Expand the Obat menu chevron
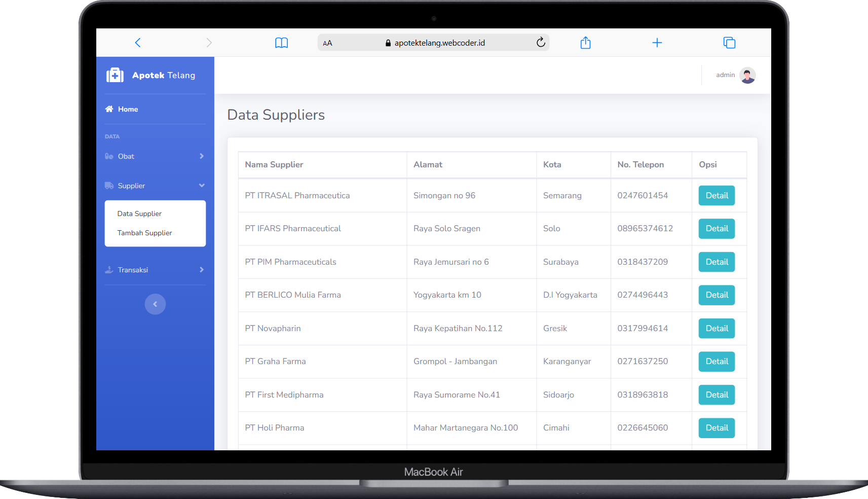 point(202,156)
